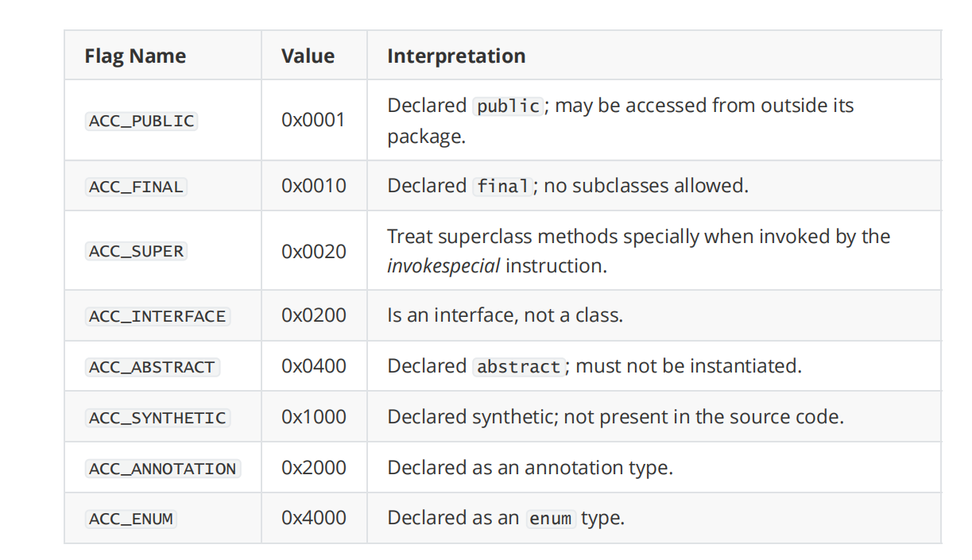Viewport: 972px width, 560px height.
Task: Select the ACC_INTERFACE flag name
Action: (x=157, y=316)
